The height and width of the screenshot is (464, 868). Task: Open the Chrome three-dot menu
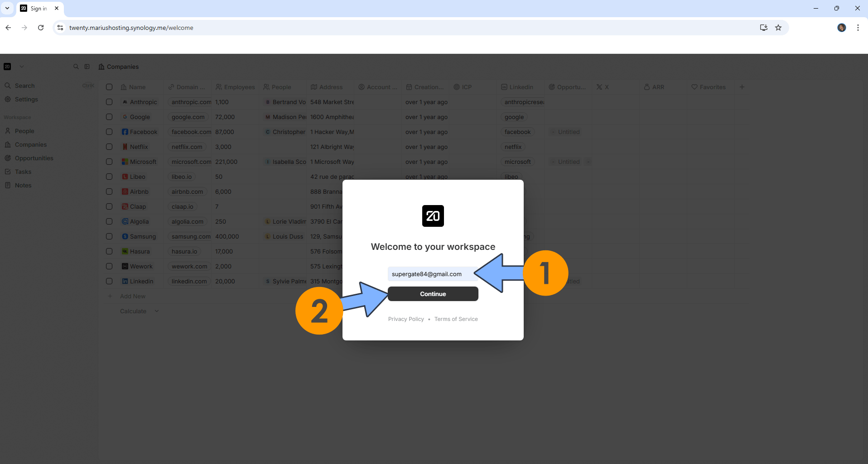[858, 28]
